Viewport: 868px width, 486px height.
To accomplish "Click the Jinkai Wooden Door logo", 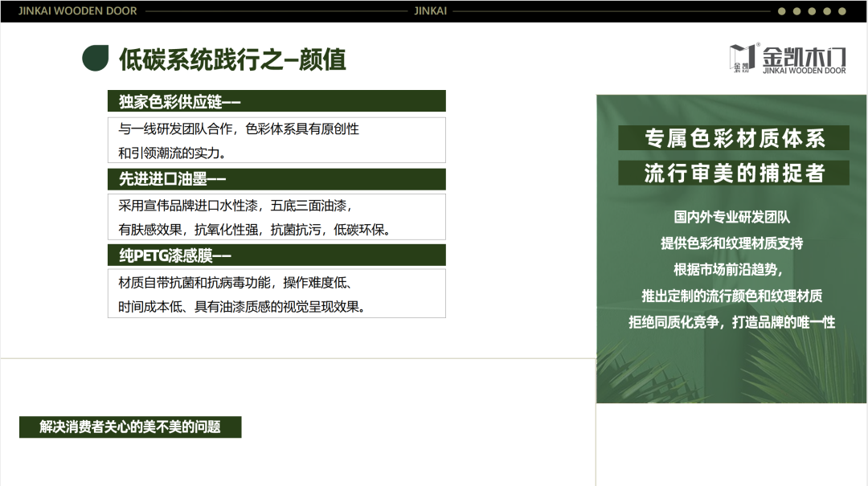I will click(787, 59).
